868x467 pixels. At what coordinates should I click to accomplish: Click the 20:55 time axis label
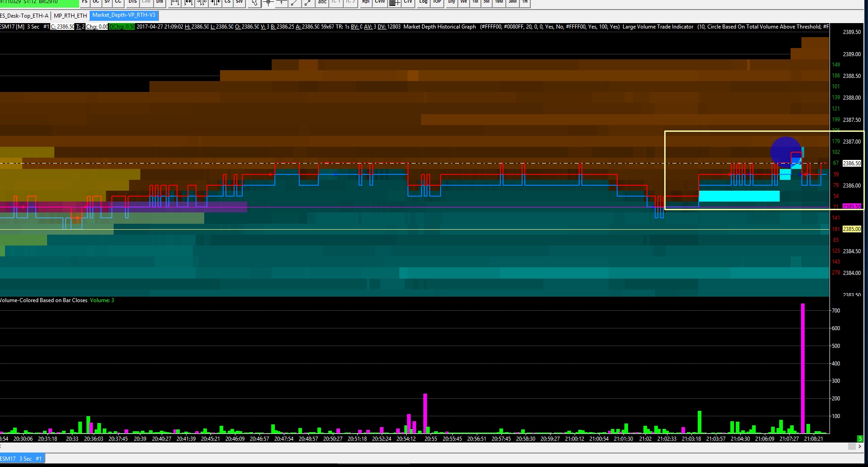click(431, 439)
